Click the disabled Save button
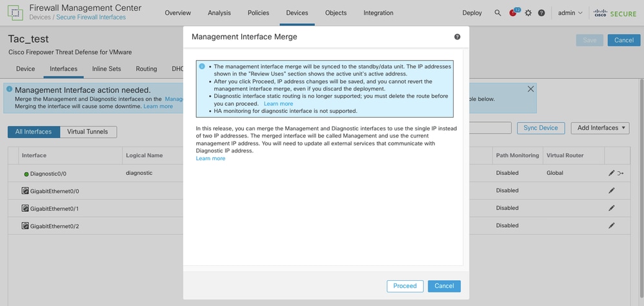This screenshot has width=644, height=306. (590, 40)
